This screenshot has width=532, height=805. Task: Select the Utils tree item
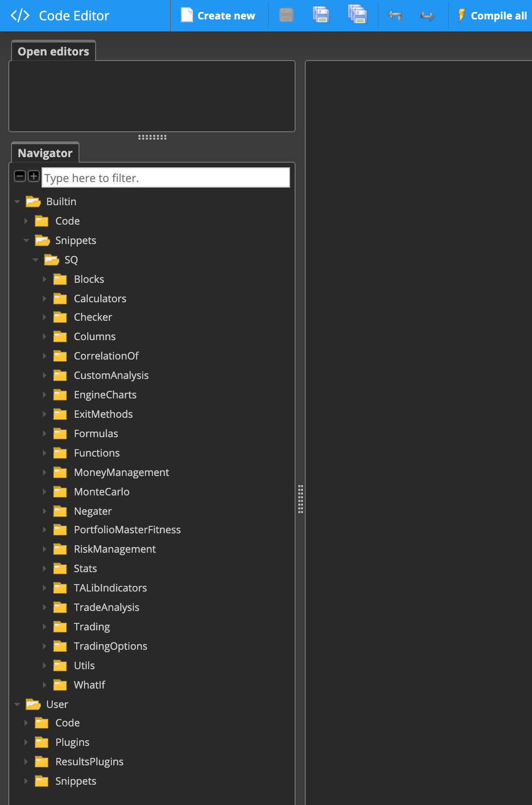pyautogui.click(x=84, y=665)
